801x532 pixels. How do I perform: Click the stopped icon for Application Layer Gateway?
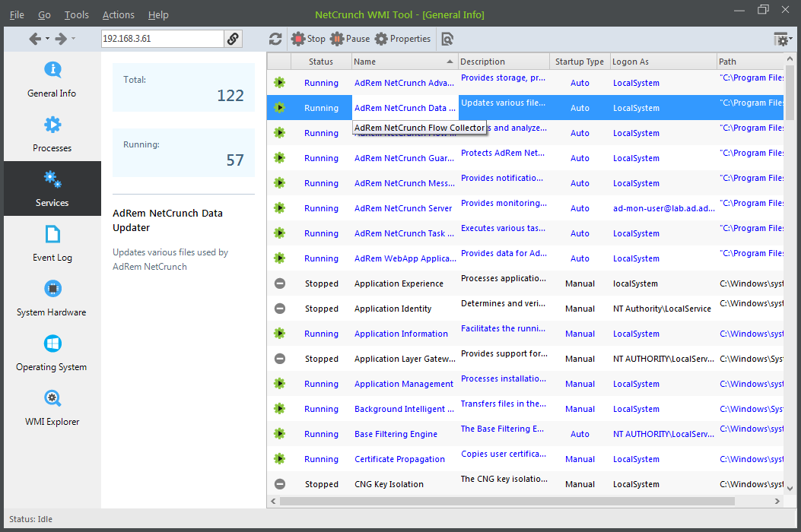(279, 359)
